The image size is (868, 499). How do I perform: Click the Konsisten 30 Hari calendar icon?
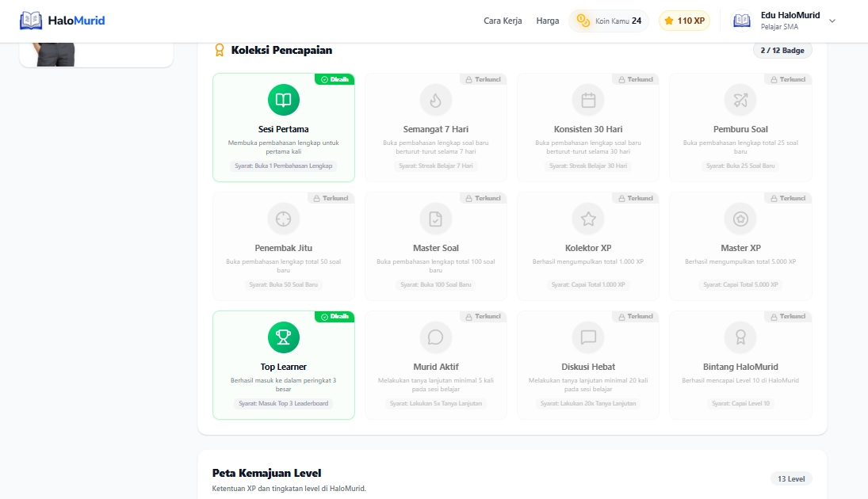[588, 100]
